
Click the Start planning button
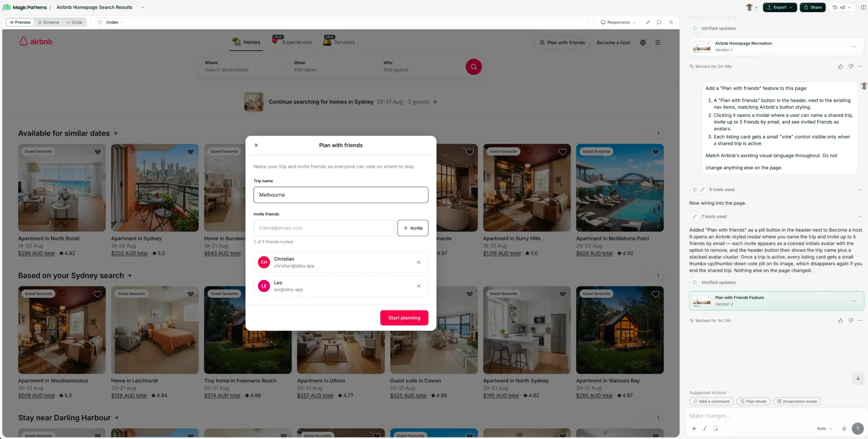click(x=404, y=318)
